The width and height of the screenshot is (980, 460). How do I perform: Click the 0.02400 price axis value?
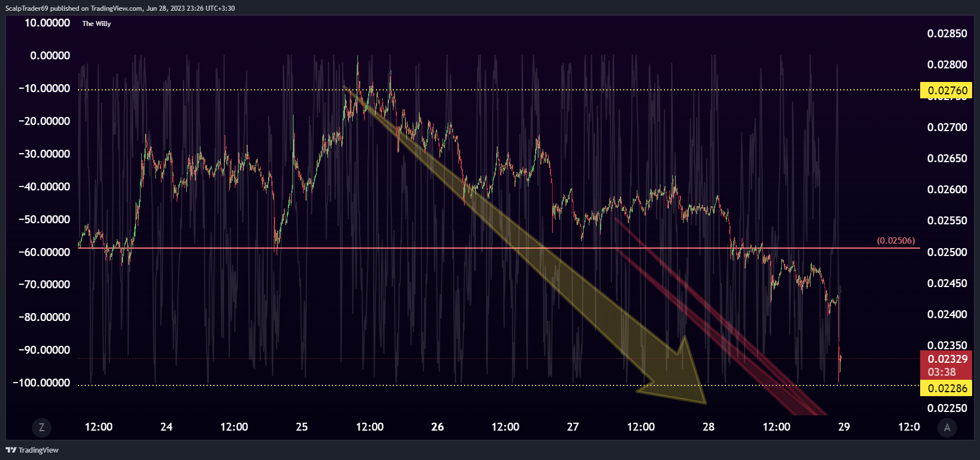[x=947, y=314]
